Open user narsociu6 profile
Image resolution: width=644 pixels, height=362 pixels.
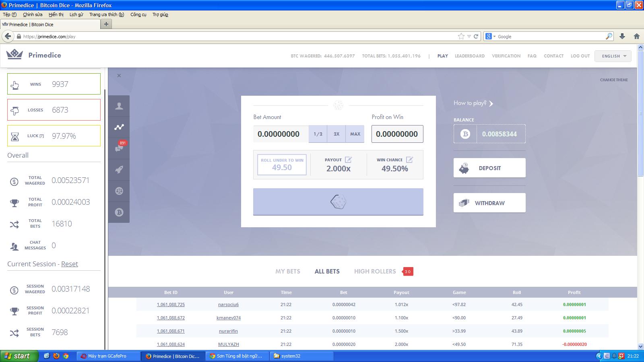(228, 304)
